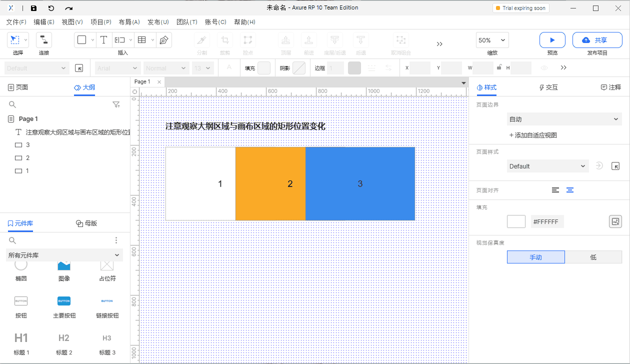
Task: Redo the last action
Action: 68,8
